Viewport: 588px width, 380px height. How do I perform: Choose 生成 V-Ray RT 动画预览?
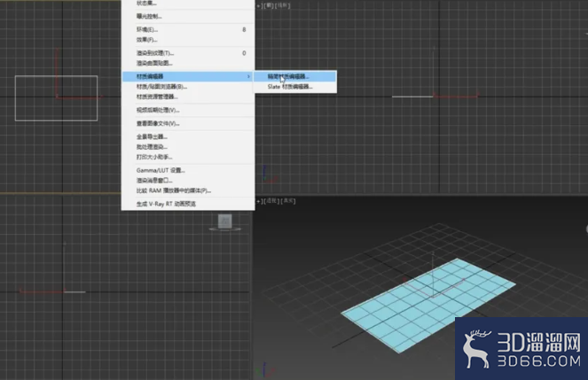tap(188, 204)
